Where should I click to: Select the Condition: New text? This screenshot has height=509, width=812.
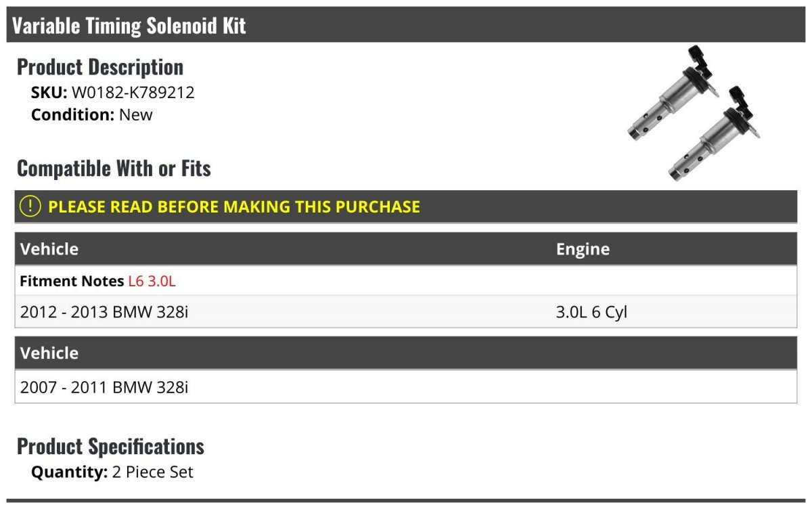tap(92, 114)
